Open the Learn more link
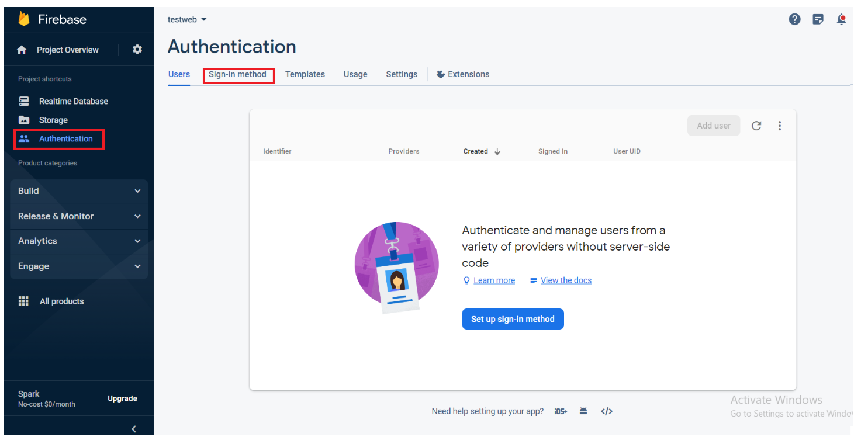The image size is (868, 437). coord(494,280)
